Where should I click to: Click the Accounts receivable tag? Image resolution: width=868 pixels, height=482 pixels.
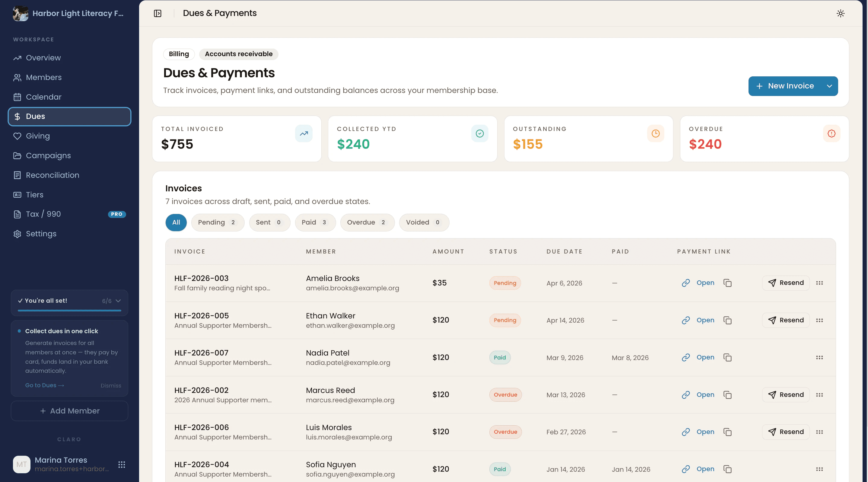point(239,54)
